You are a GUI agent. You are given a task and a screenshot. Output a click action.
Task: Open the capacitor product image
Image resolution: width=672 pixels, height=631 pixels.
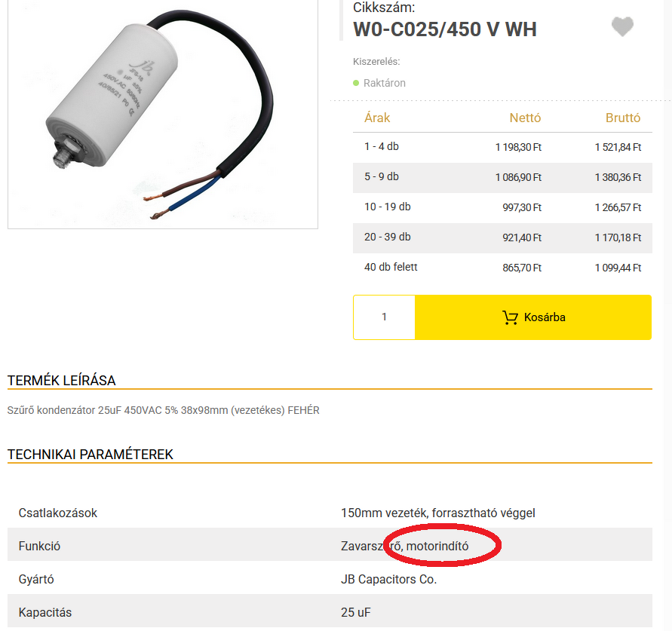point(162,113)
